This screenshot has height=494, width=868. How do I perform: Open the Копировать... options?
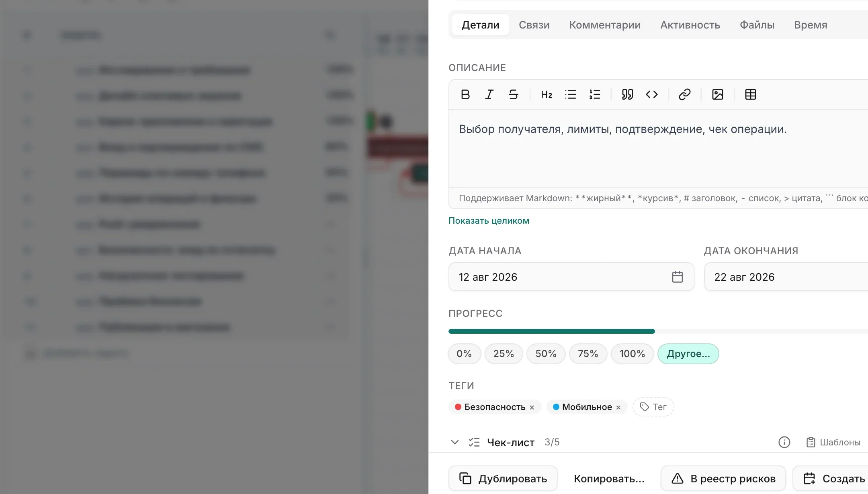609,478
